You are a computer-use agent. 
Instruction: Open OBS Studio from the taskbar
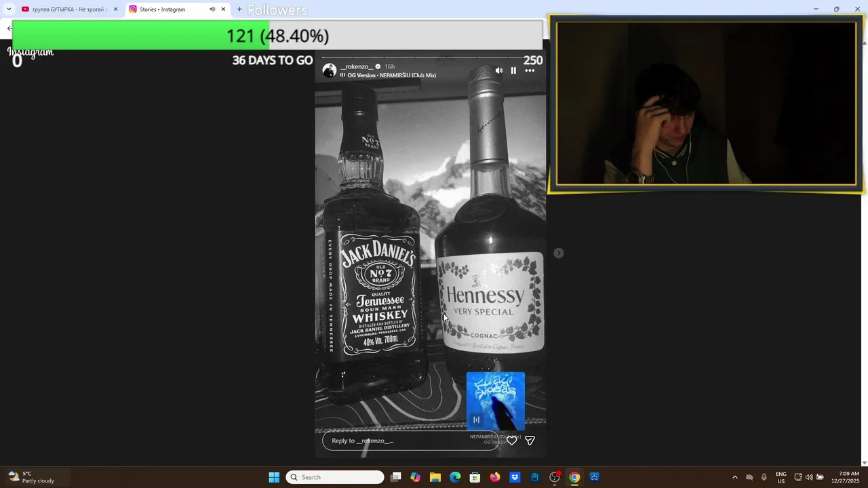pyautogui.click(x=555, y=477)
